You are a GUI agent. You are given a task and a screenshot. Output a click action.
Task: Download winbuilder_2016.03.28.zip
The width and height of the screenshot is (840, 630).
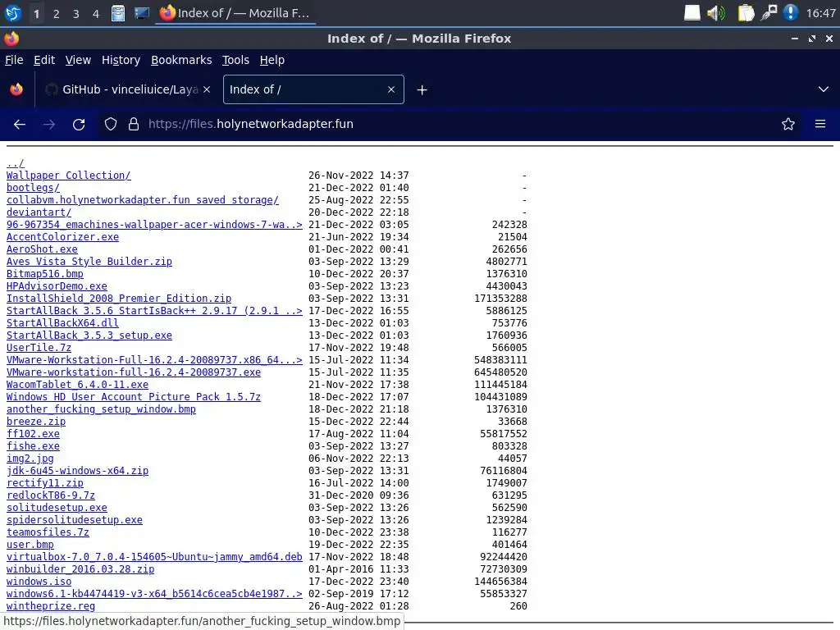[80, 569]
